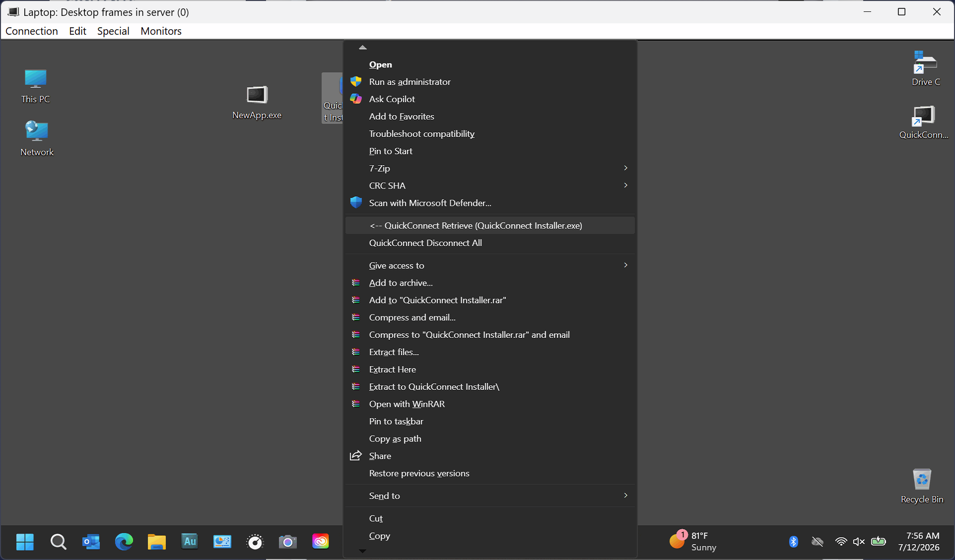
Task: Open clock showing 7:56 AM 7/12/2026
Action: [x=919, y=541]
